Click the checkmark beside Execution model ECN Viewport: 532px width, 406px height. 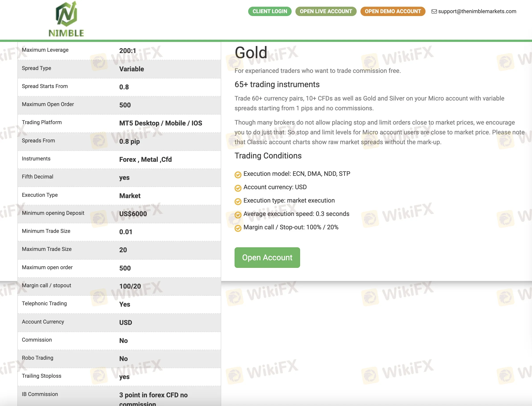pyautogui.click(x=238, y=174)
